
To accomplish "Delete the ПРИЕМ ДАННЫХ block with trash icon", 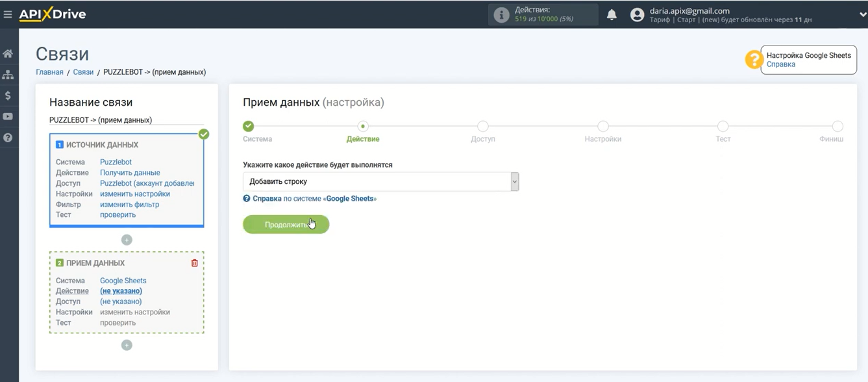I will point(195,263).
